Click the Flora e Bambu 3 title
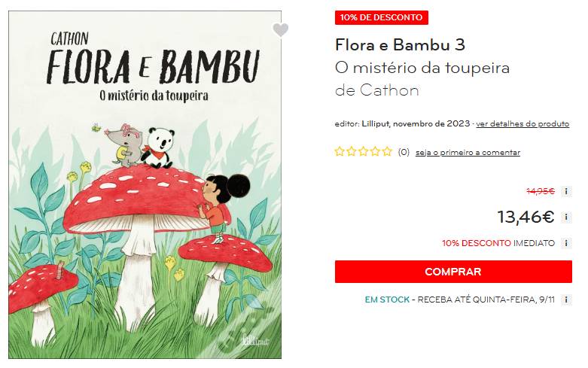Viewport: 588px width, 368px height. [x=400, y=45]
